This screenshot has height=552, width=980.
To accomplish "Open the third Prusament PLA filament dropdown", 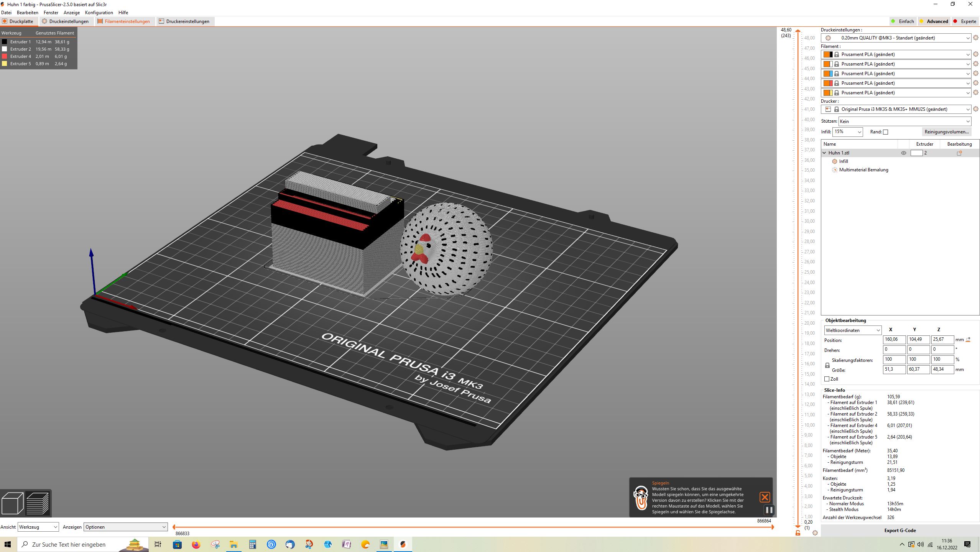I will (x=896, y=74).
